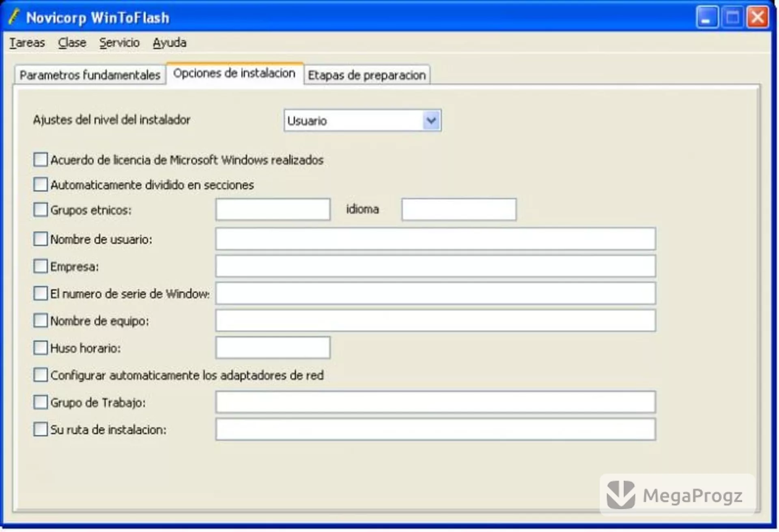Toggle the Nombre de equipo checkbox

point(41,321)
